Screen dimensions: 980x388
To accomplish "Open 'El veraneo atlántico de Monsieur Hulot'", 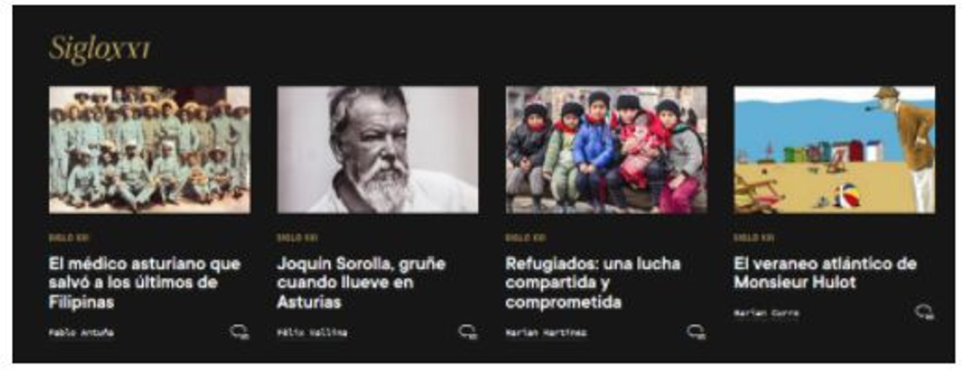I will [825, 273].
